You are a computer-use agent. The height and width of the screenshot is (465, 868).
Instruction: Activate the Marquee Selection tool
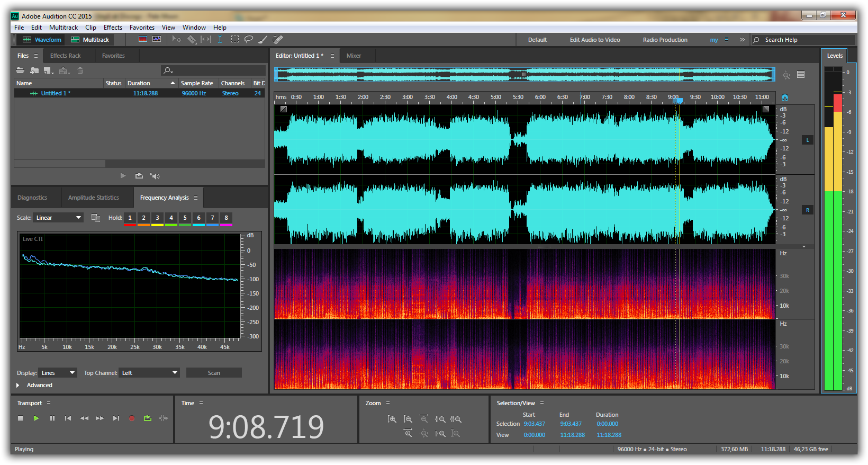point(234,40)
